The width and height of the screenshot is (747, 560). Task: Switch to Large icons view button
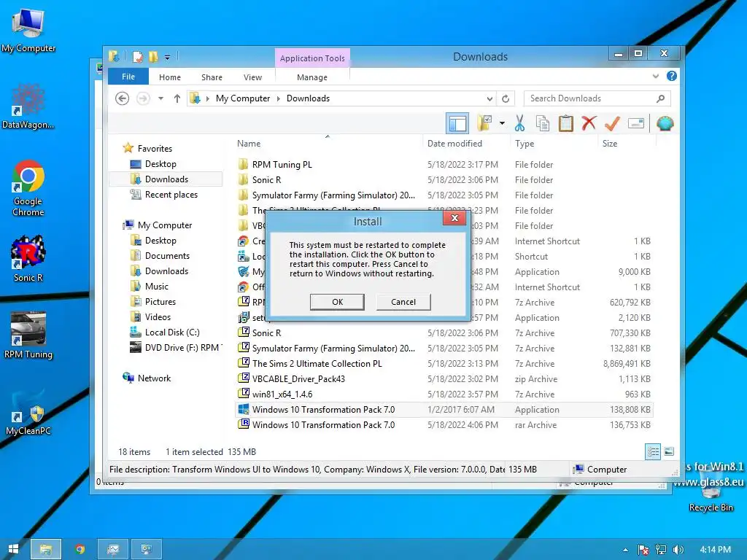[x=669, y=451]
